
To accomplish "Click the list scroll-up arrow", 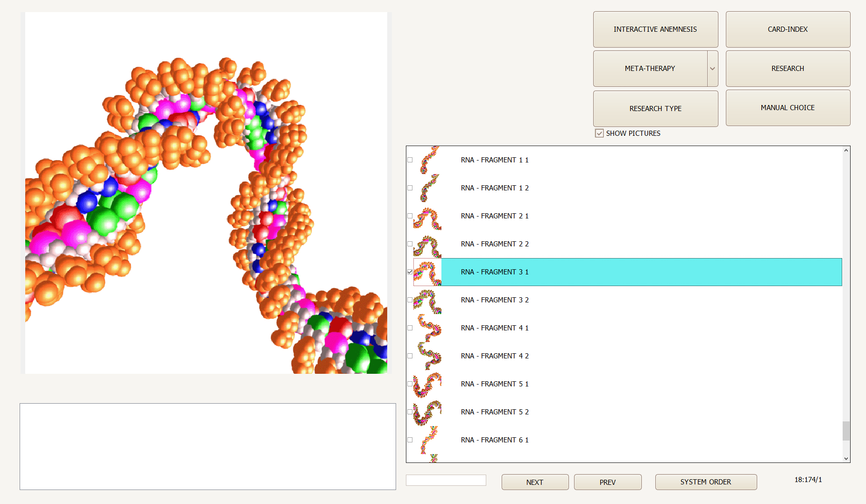I will [x=846, y=150].
